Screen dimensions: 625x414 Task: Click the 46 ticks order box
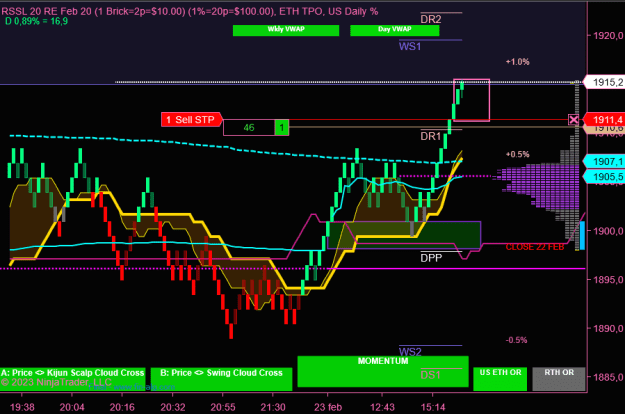249,128
